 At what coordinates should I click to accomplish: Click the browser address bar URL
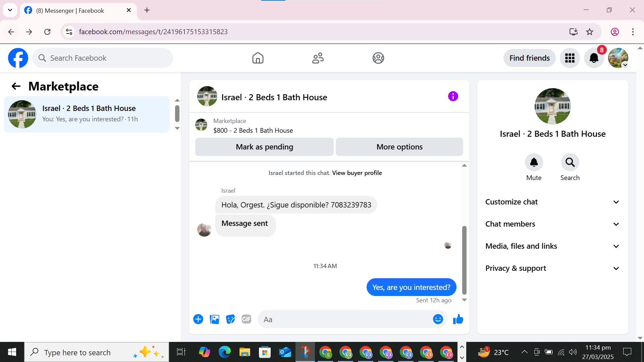(x=153, y=32)
